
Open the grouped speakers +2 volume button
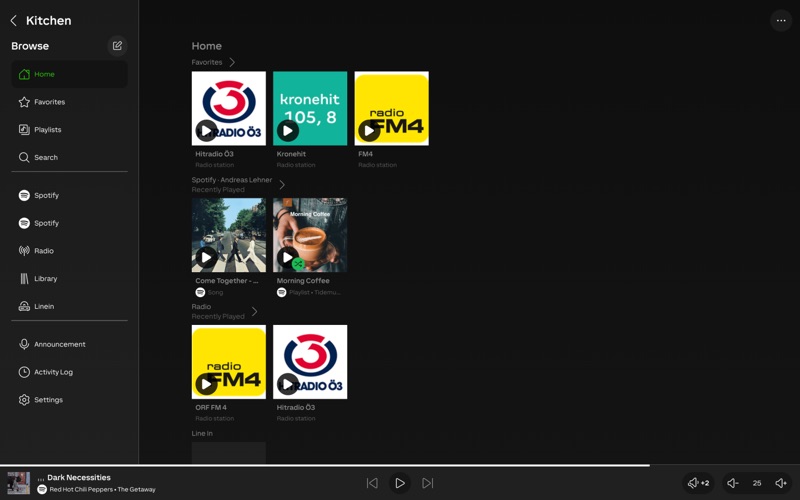[x=698, y=483]
